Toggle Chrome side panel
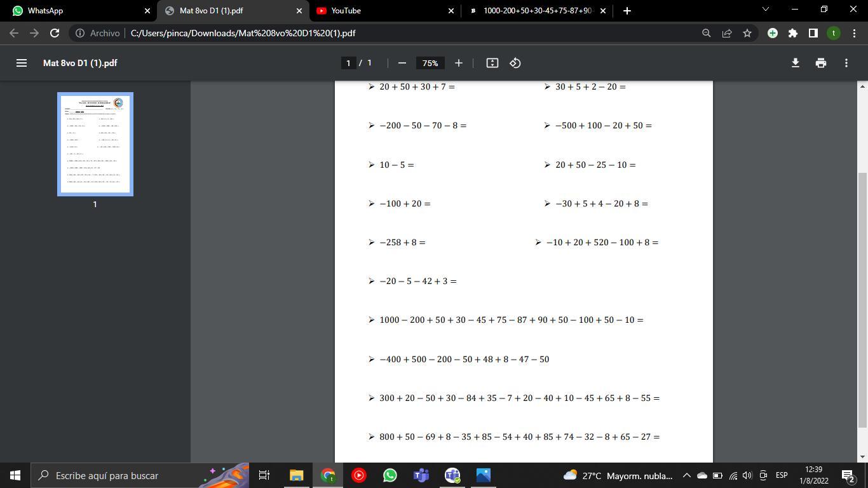This screenshot has width=868, height=488. pos(813,33)
